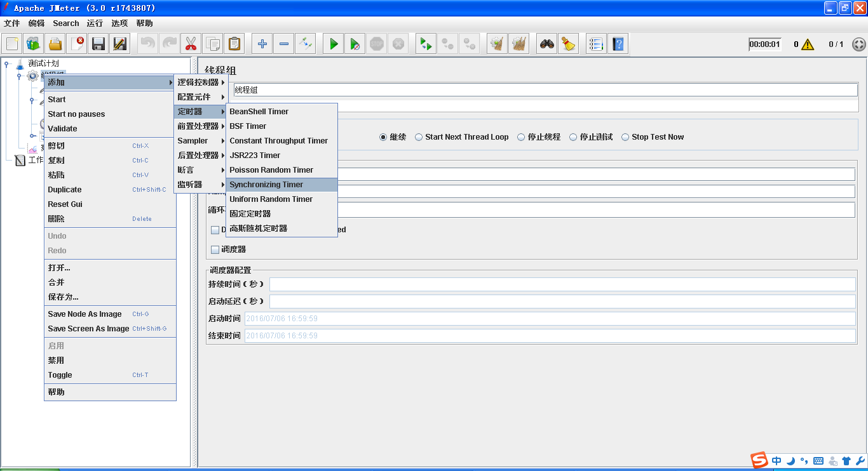Open the 编辑 menu
Image resolution: width=868 pixels, height=471 pixels.
click(x=37, y=23)
